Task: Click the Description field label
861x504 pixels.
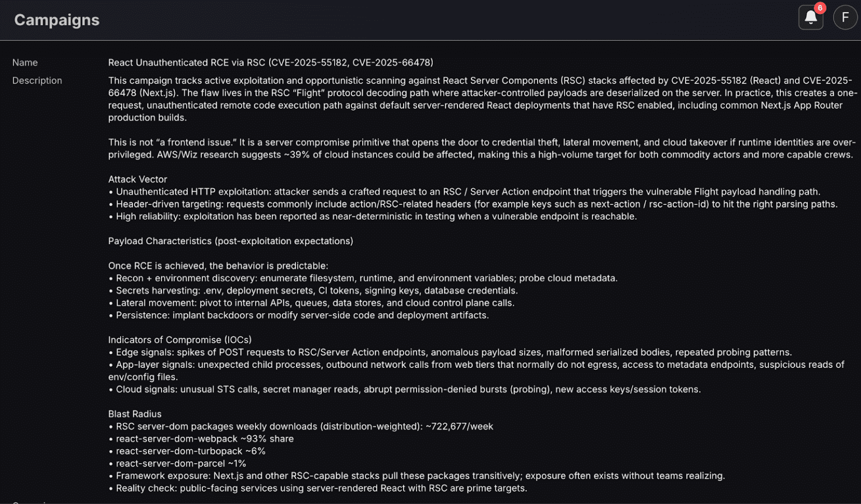Action: pos(37,80)
